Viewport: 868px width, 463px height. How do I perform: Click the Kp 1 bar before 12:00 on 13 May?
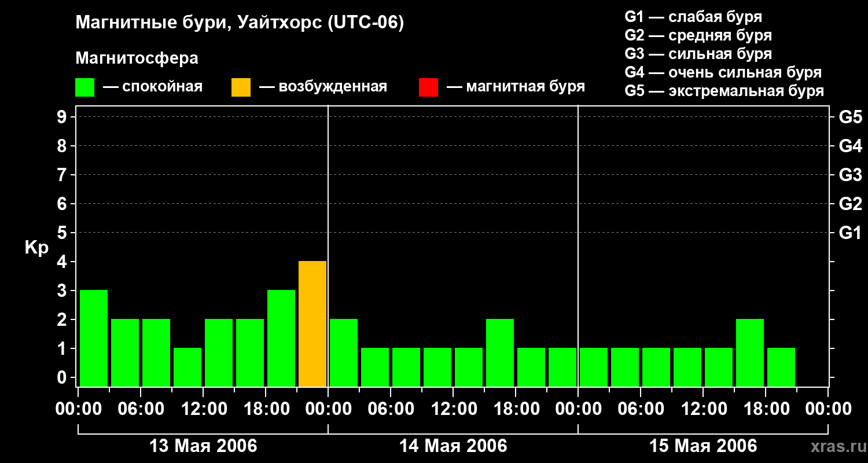point(187,367)
